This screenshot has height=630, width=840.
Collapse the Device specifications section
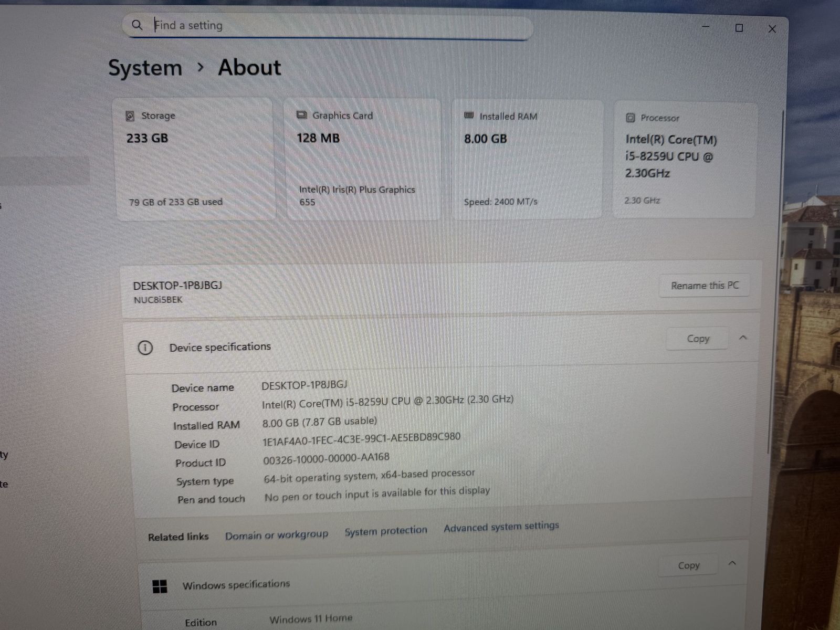(x=743, y=338)
